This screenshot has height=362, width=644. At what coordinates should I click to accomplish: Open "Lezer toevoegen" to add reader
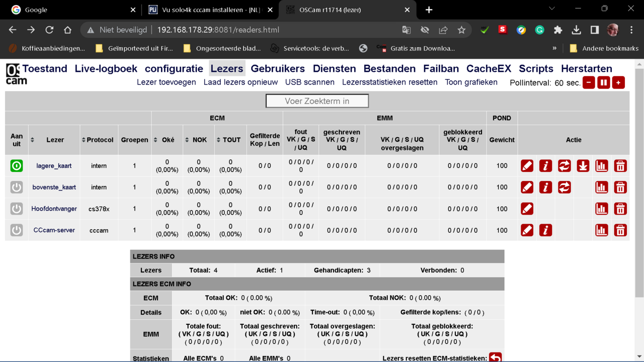166,82
